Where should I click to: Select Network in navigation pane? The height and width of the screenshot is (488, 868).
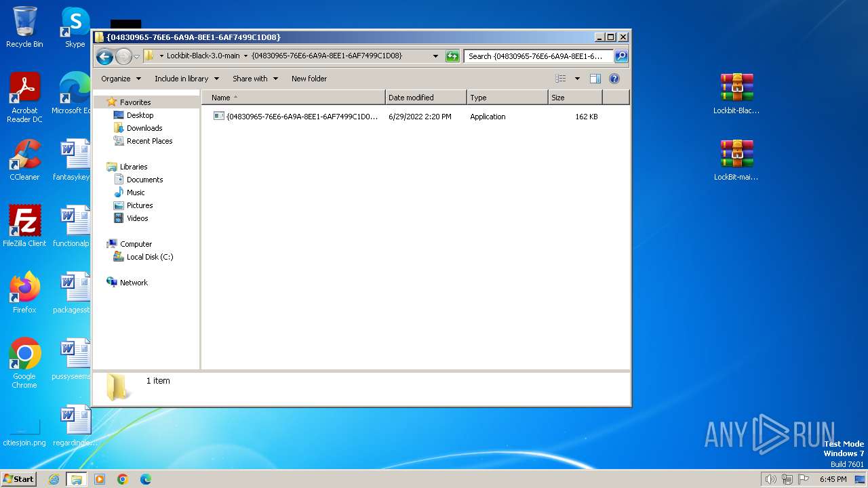(134, 283)
